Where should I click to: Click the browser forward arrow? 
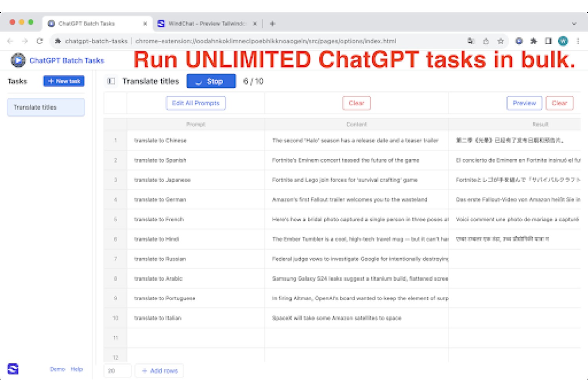tap(25, 41)
